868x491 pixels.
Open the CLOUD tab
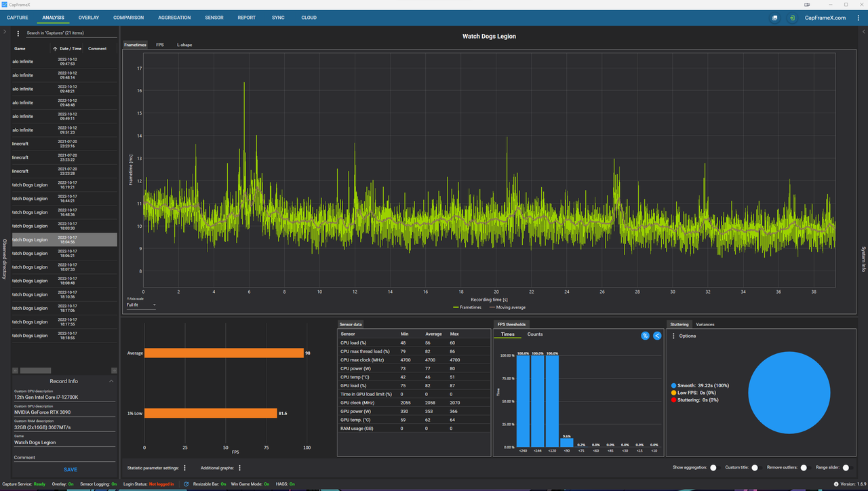click(309, 18)
